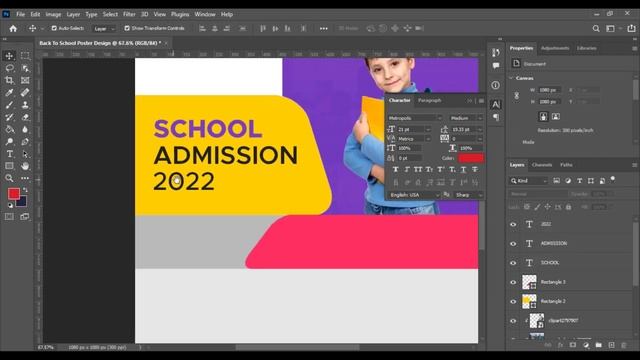Viewport: 640px width, 360px height.
Task: Toggle Auto-Select checkbox
Action: tap(54, 28)
